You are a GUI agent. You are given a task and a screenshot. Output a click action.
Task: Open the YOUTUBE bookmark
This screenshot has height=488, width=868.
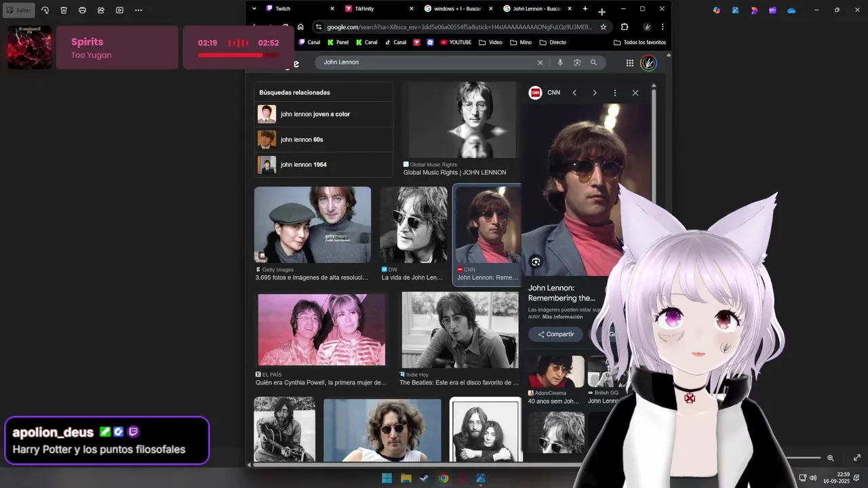[x=456, y=42]
